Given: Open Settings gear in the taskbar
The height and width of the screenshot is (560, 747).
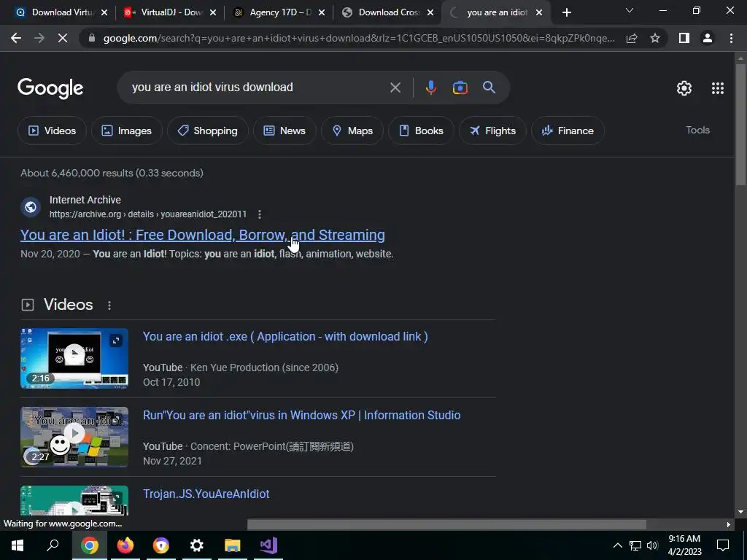Looking at the screenshot, I should point(197,545).
